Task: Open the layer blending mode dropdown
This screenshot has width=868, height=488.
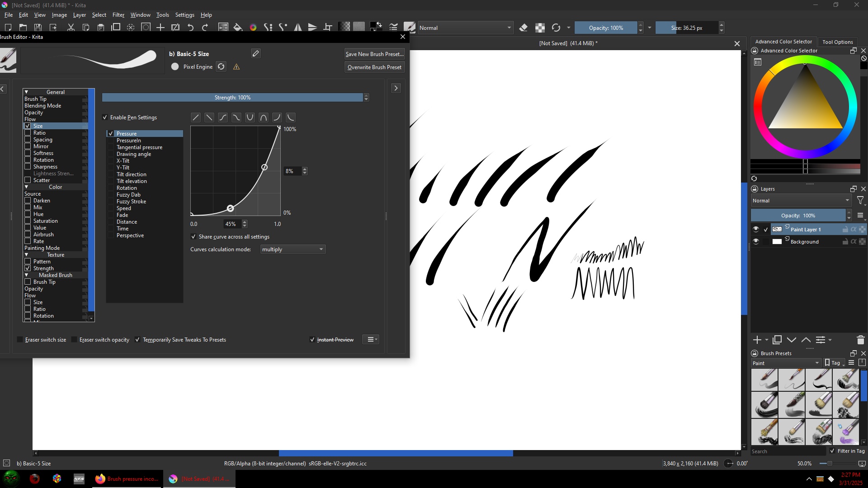Action: click(x=801, y=201)
